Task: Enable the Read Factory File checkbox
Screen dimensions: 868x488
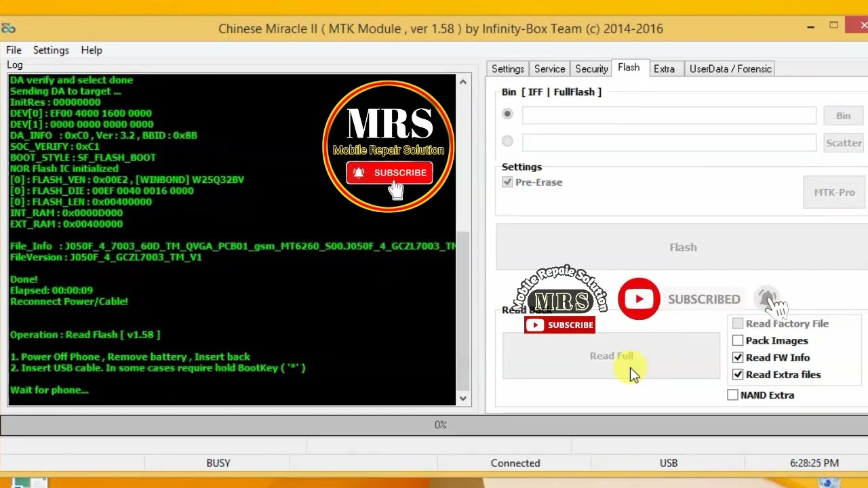Action: (x=738, y=324)
